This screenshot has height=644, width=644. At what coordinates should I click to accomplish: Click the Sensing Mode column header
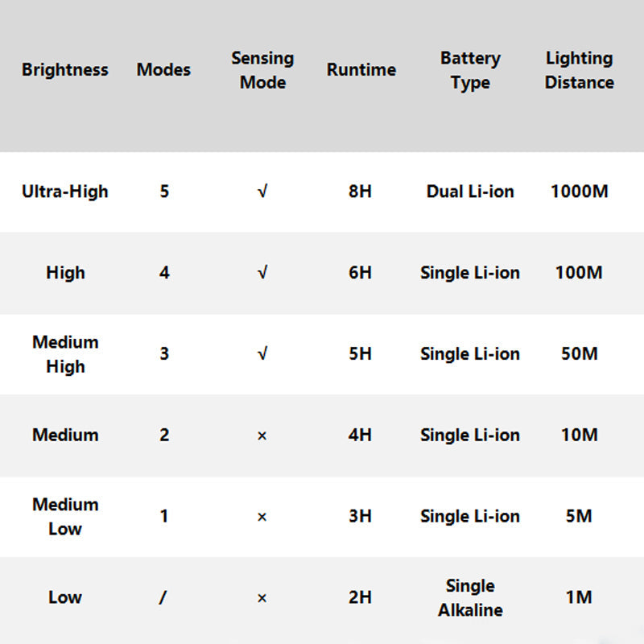262,70
